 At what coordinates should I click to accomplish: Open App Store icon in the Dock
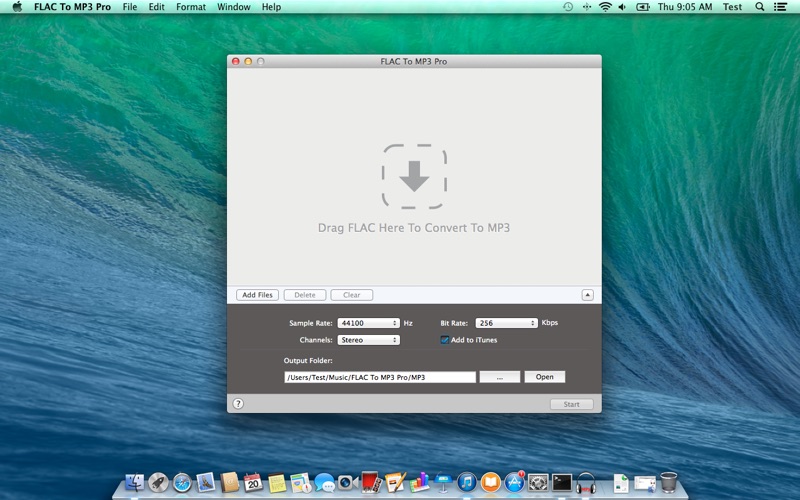click(514, 482)
